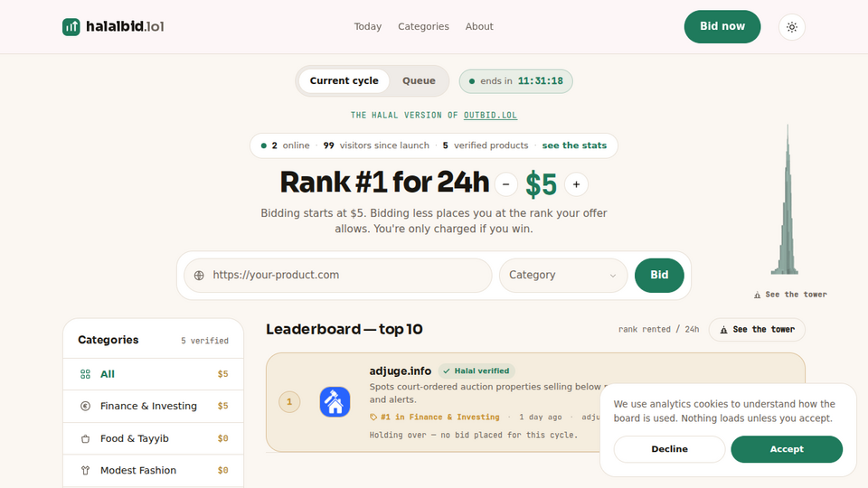This screenshot has width=868, height=488.
Task: Open the Categories nav item
Action: [x=423, y=26]
